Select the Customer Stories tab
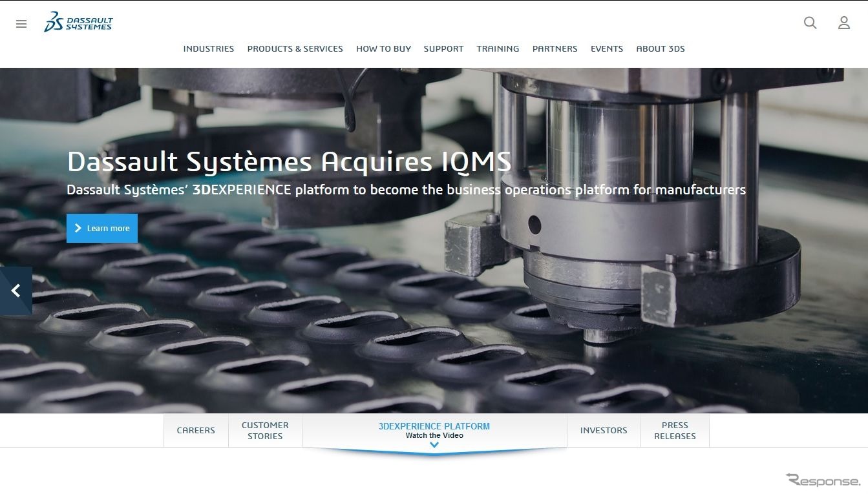868x494 pixels. click(265, 431)
